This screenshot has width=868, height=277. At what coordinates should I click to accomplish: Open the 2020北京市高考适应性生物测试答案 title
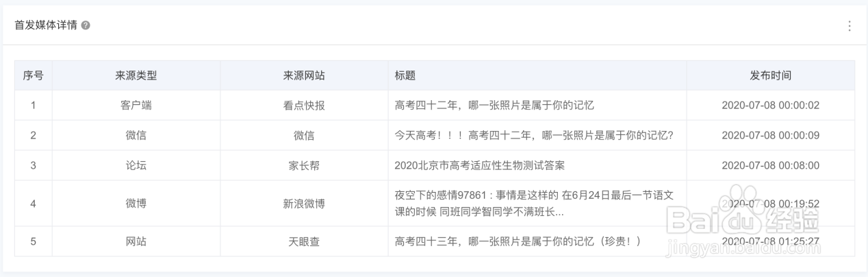(x=479, y=165)
